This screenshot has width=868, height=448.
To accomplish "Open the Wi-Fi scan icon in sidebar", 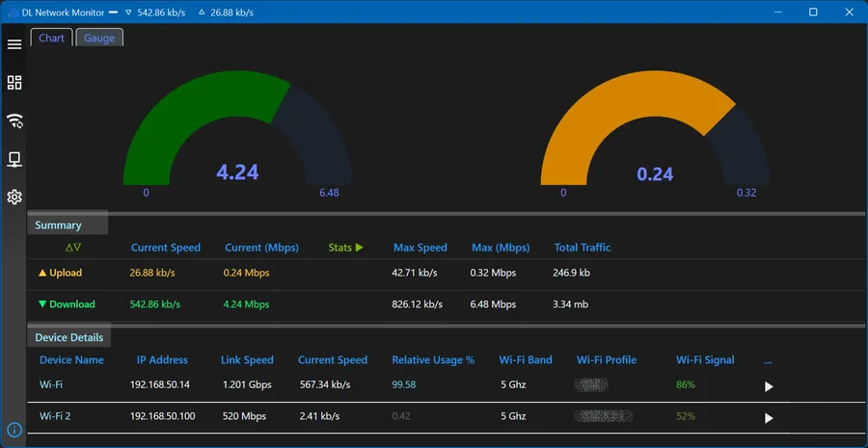I will tap(14, 120).
